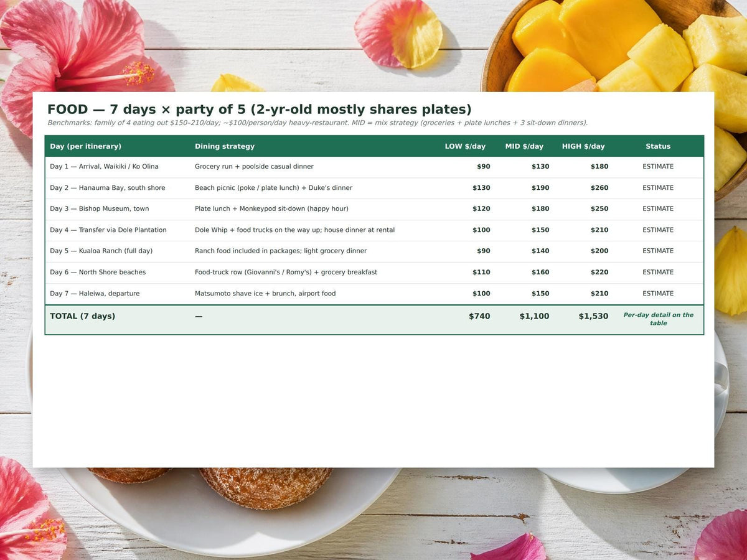
Task: Click the ESTIMATE status for Day 6
Action: (x=658, y=273)
